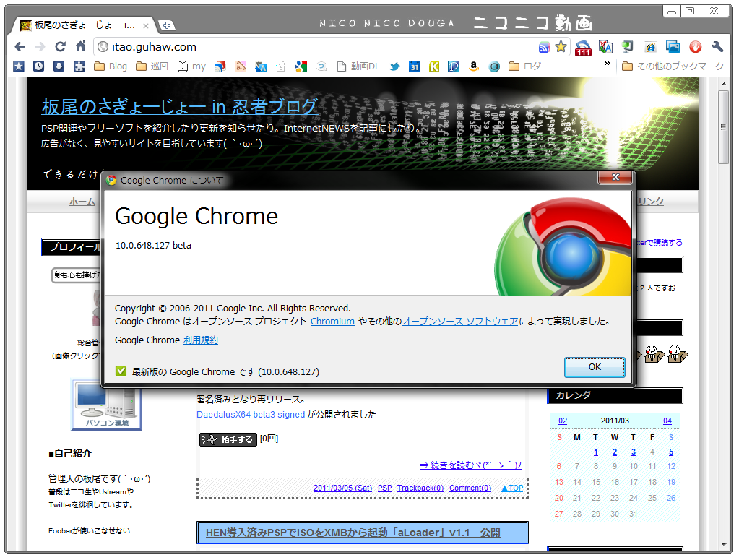Viewport: 739px width, 560px height.
Task: Open the 利用規約 terms link
Action: tap(201, 340)
